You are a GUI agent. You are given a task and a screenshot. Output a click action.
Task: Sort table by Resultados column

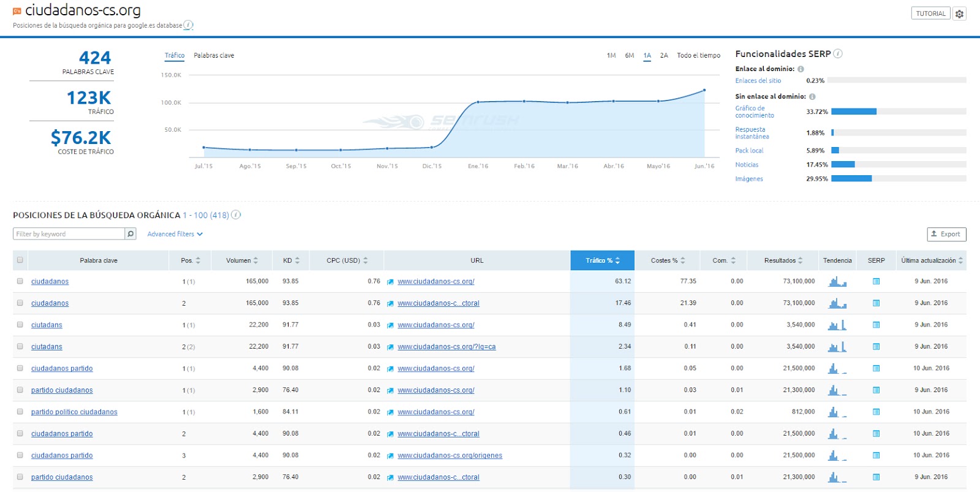point(783,260)
